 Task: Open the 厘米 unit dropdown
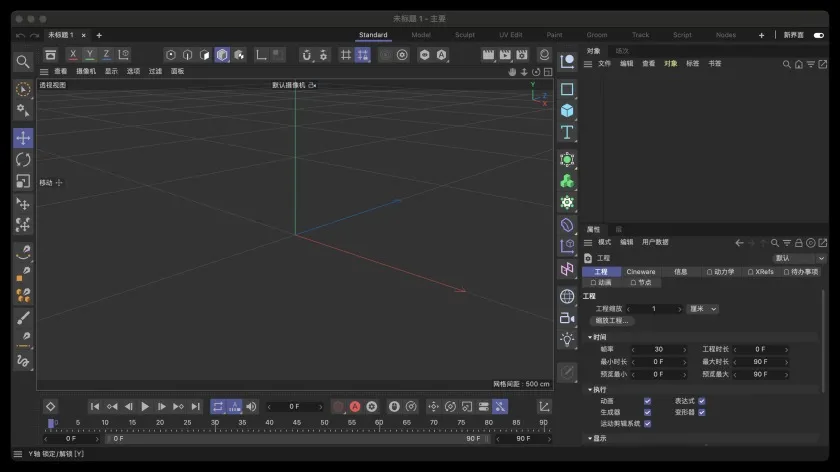[704, 309]
